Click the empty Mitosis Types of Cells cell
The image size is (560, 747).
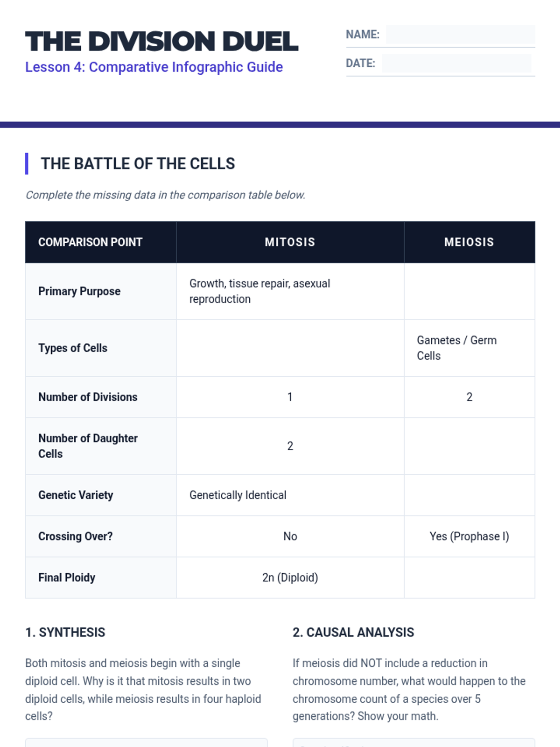coord(290,348)
